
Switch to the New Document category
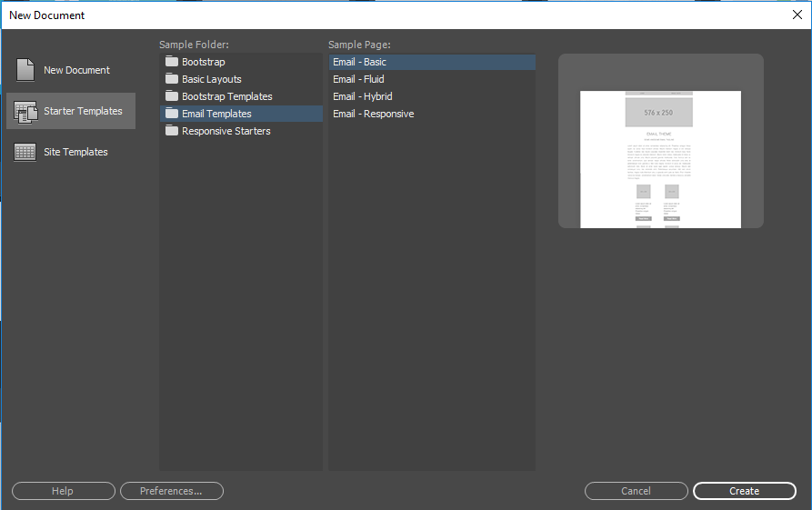tap(76, 70)
